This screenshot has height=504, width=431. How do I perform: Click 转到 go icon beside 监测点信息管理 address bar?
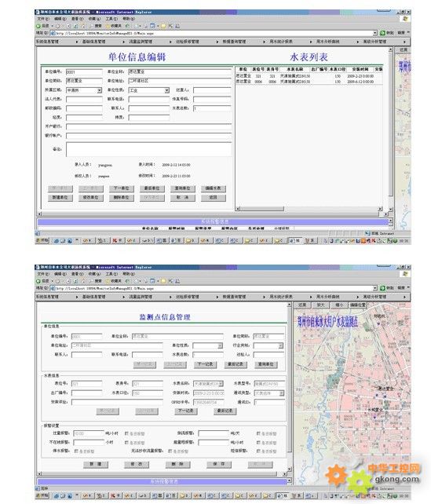[x=382, y=288]
